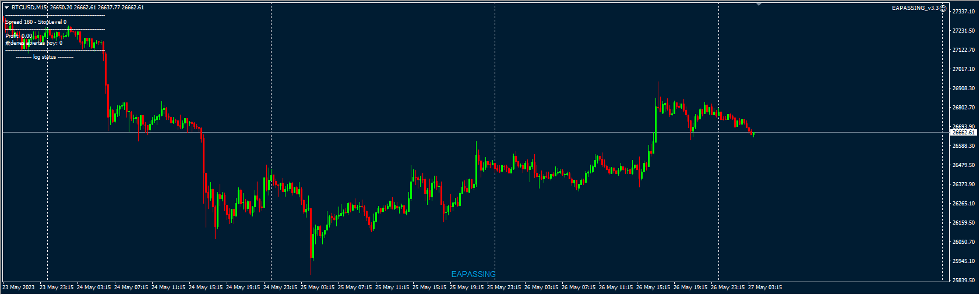Click the '26 May 03:15' time label
Screen dimensions: 980x295
[541, 287]
